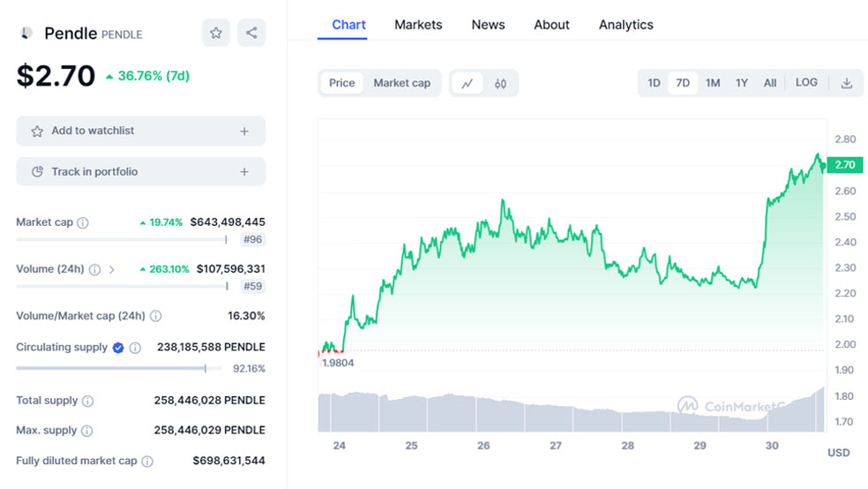The height and width of the screenshot is (489, 868).
Task: Open the Chart tab
Action: (348, 25)
